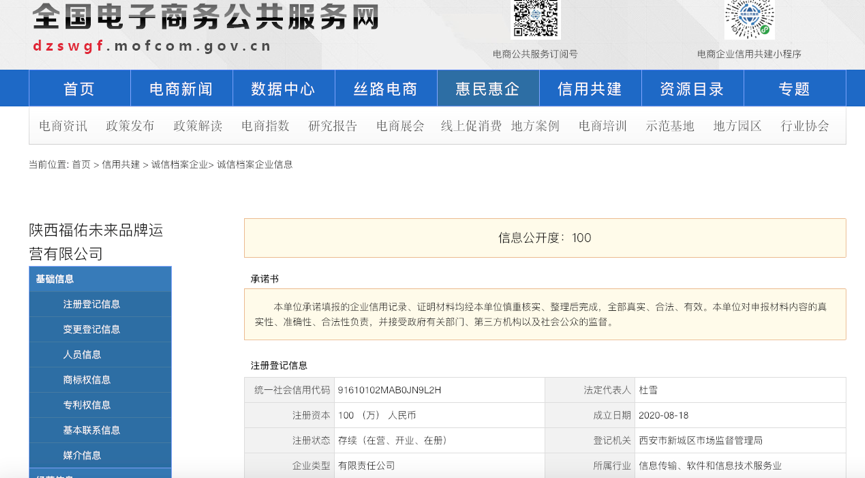The image size is (865, 478).
Task: Open the 电商指数 sub-menu link
Action: point(265,126)
